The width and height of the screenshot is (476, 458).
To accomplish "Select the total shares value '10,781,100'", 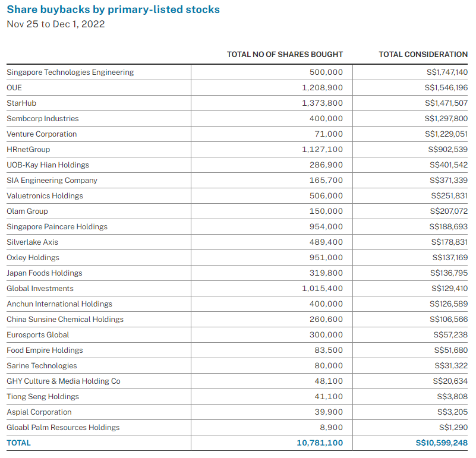I will tap(320, 443).
